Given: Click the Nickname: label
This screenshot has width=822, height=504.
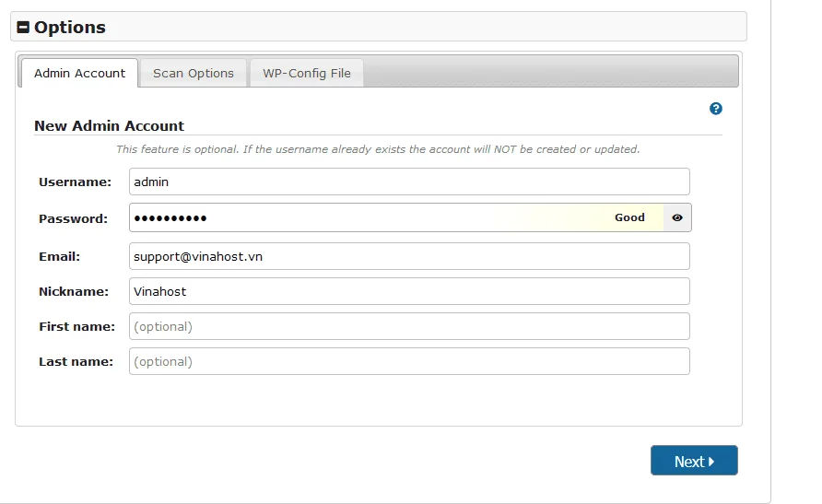Looking at the screenshot, I should (74, 291).
